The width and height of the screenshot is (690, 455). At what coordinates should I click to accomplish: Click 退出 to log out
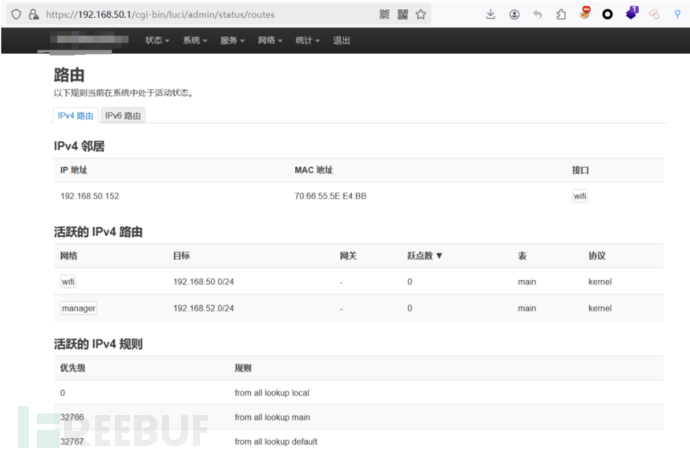[x=341, y=40]
